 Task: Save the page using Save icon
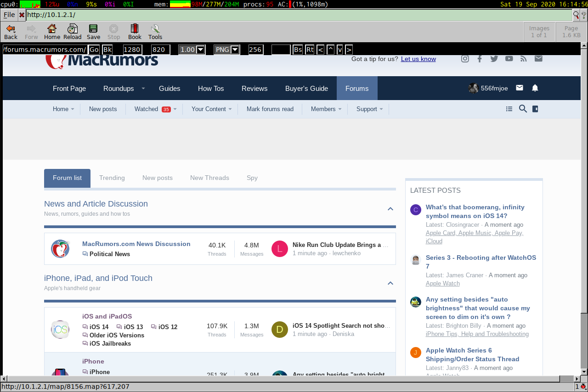pos(93,32)
